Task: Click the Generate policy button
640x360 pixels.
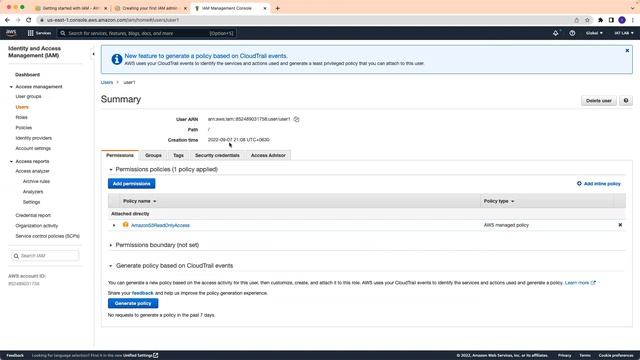Action: 133,303
